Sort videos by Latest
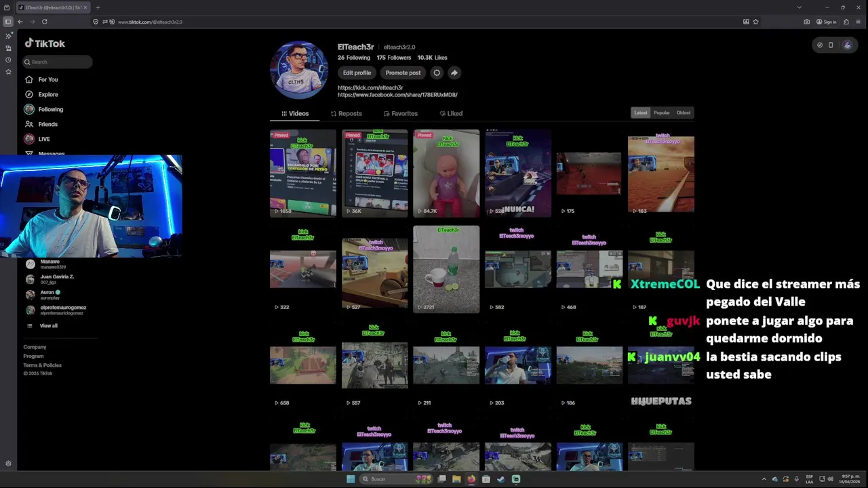The image size is (868, 488). click(640, 113)
